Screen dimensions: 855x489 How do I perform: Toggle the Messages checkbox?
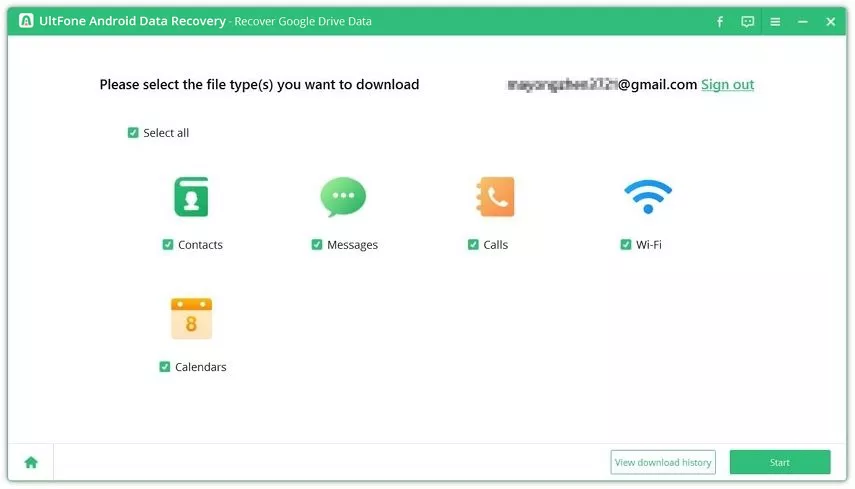tap(317, 244)
